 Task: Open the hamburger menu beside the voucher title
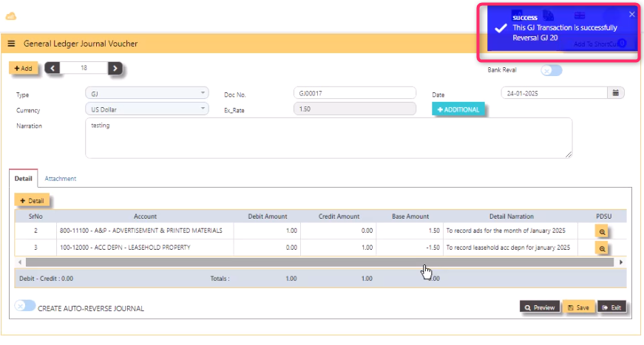point(11,44)
